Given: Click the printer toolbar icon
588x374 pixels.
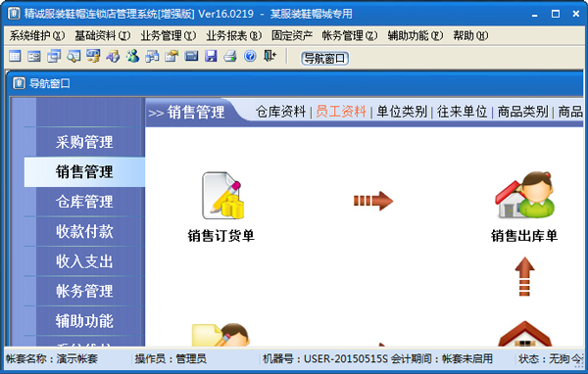Looking at the screenshot, I should pyautogui.click(x=230, y=57).
